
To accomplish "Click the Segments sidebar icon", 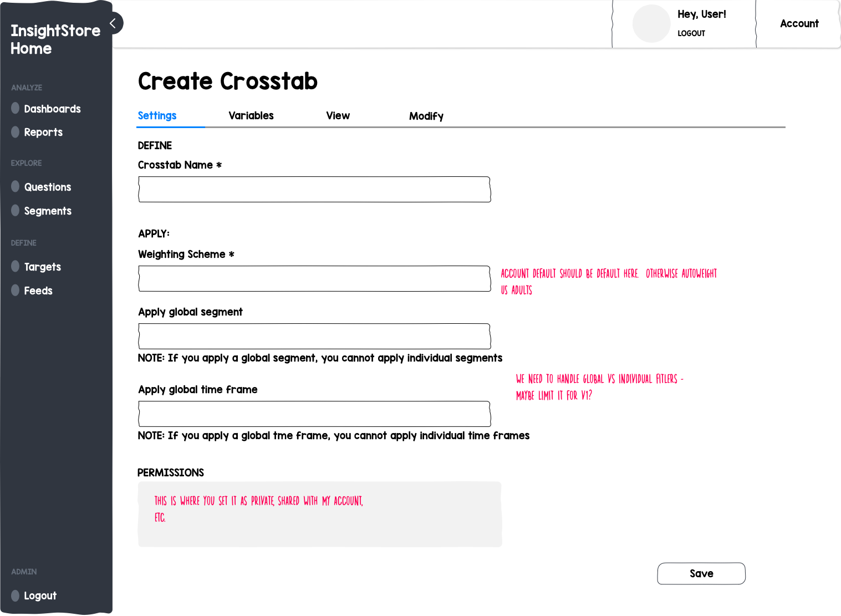I will point(16,210).
